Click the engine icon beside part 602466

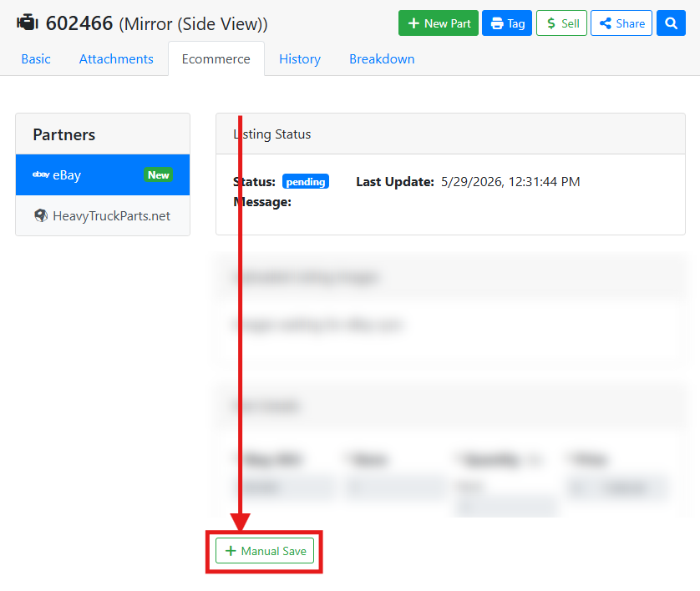click(x=28, y=23)
